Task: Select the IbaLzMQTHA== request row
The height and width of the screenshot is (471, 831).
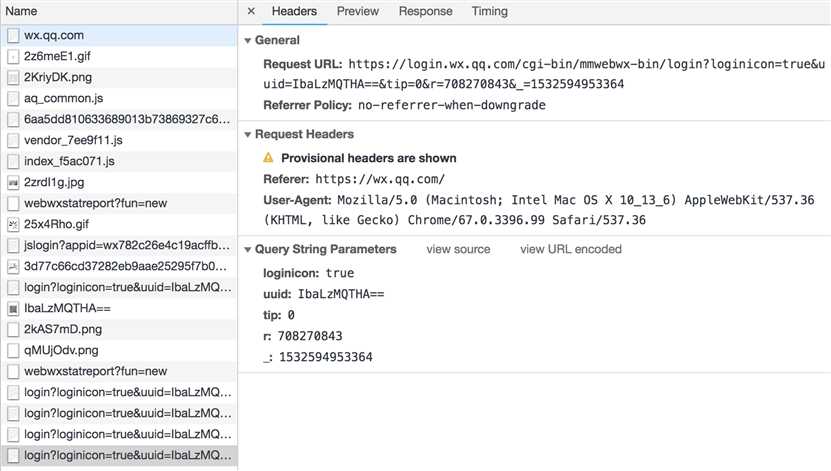Action: (x=119, y=308)
